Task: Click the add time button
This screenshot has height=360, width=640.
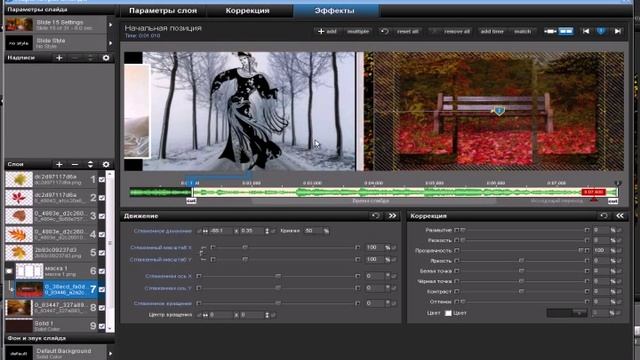Action: 492,31
